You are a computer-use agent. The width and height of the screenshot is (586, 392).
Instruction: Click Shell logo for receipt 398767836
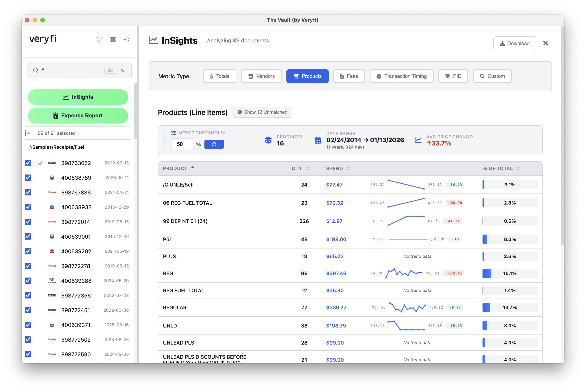tap(52, 192)
